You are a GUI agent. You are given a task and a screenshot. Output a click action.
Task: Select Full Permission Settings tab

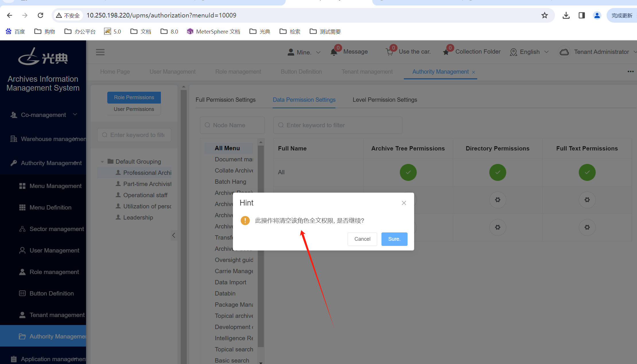(225, 100)
